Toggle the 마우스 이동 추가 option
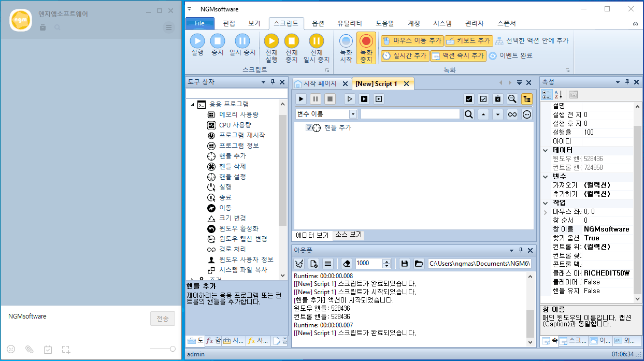 [x=412, y=40]
